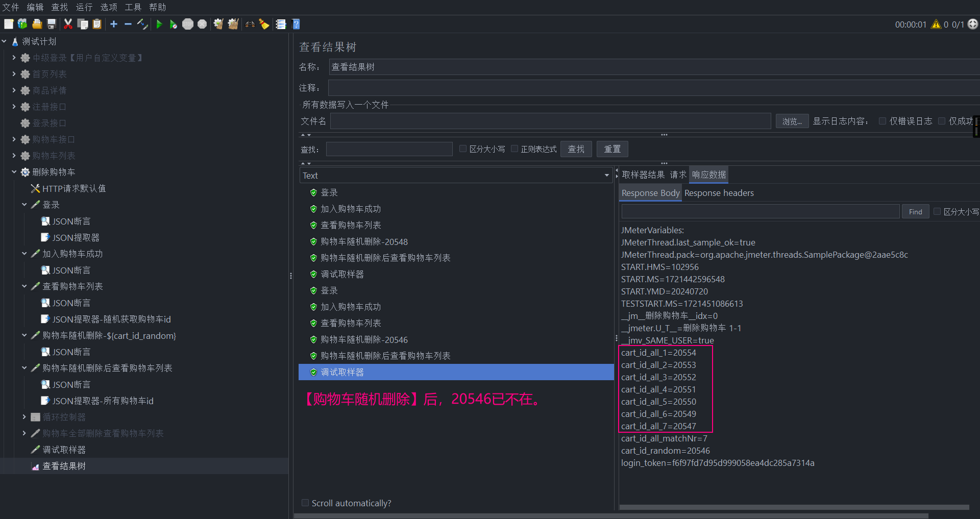The width and height of the screenshot is (980, 519).
Task: Click the Toggle enable/disable icon
Action: pos(142,24)
